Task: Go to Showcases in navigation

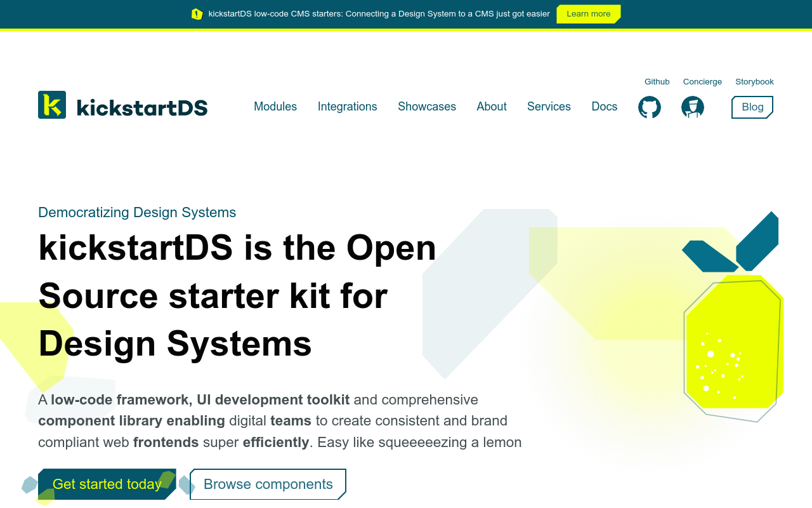Action: [x=427, y=107]
